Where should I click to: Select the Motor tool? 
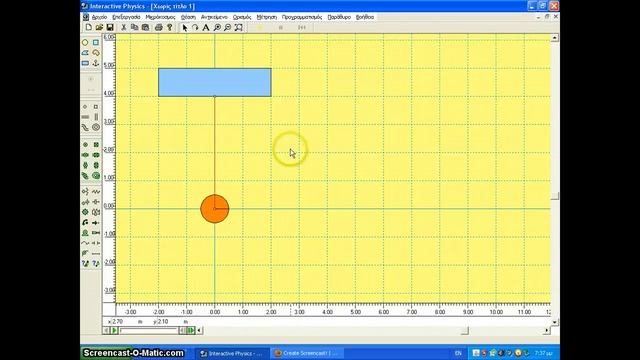[85, 233]
